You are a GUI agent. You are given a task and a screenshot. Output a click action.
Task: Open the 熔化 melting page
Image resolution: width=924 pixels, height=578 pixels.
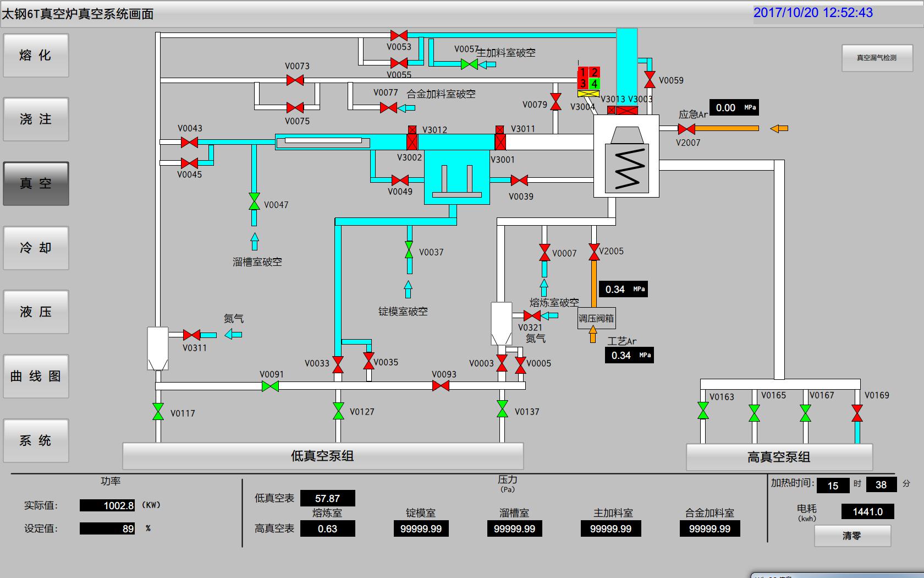point(36,56)
